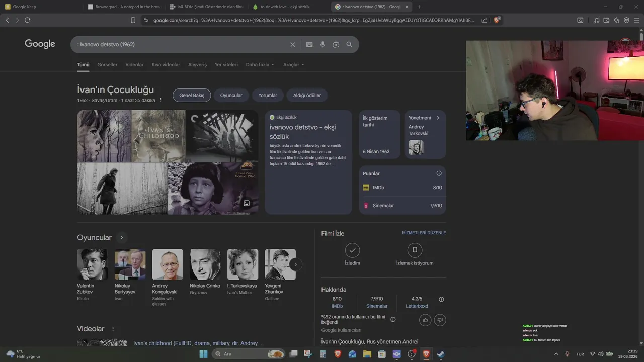Expand the Oyuncular section arrow
This screenshot has height=362, width=644.
point(121,238)
